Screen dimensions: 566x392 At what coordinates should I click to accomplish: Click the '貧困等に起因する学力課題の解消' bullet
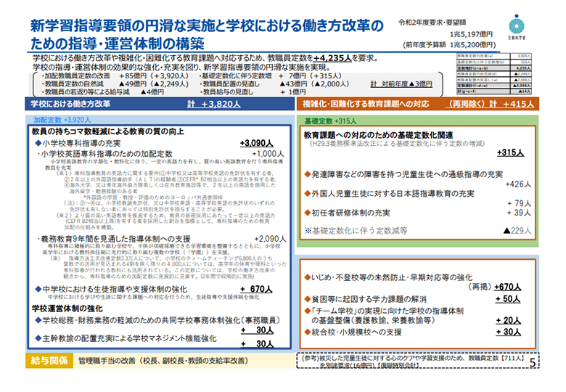click(365, 299)
